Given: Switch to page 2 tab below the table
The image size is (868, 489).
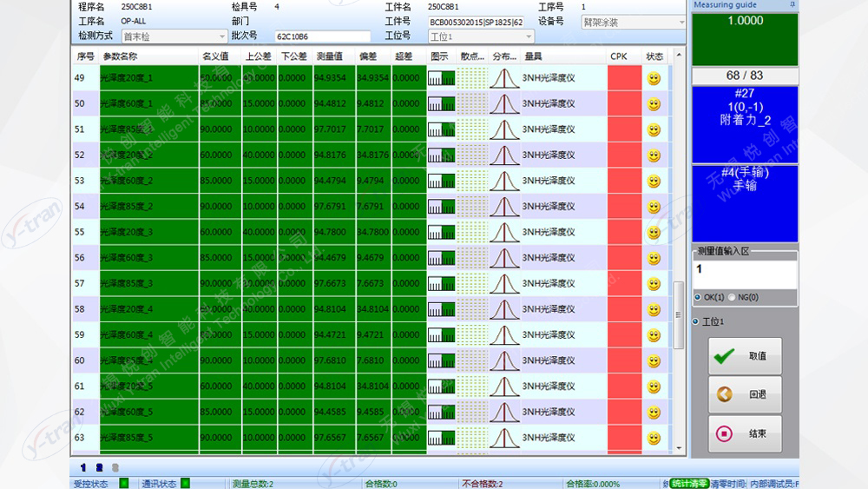Looking at the screenshot, I should (99, 468).
